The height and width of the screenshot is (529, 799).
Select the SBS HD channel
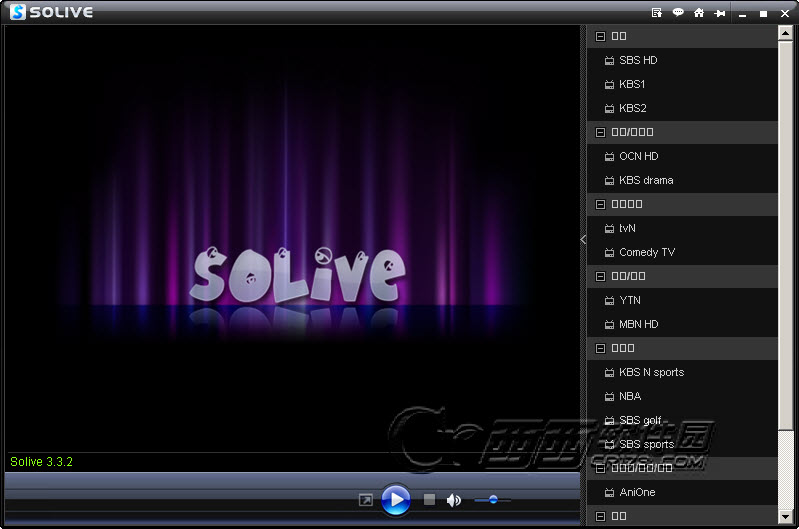click(x=682, y=60)
